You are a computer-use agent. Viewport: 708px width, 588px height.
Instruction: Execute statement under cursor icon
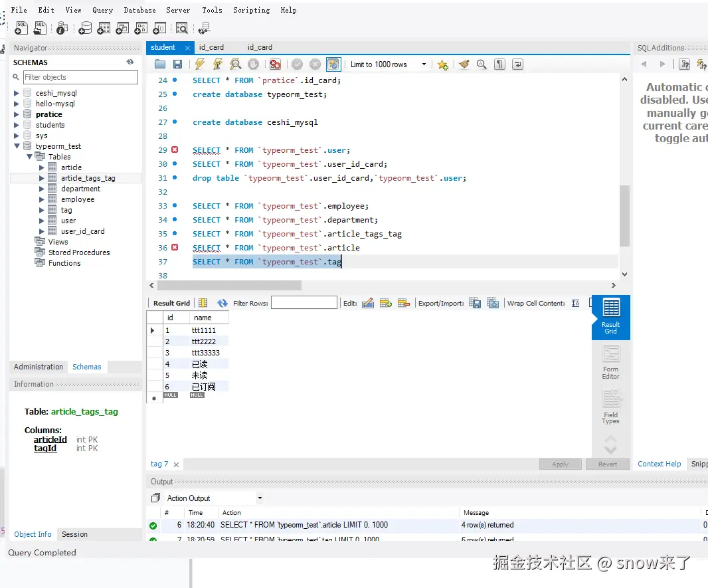tap(218, 64)
